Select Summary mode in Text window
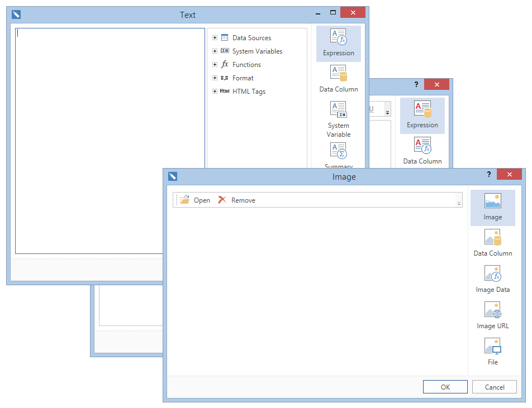 click(338, 155)
